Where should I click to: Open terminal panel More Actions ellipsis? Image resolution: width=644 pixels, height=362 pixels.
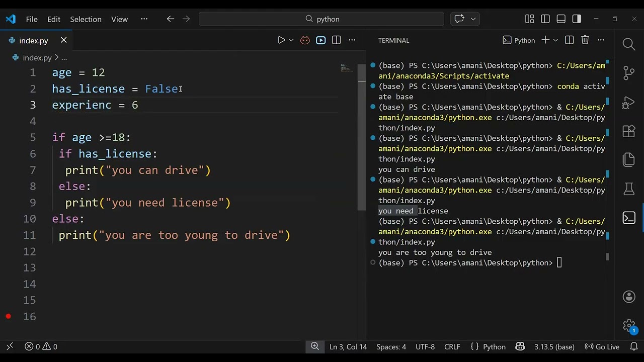601,40
